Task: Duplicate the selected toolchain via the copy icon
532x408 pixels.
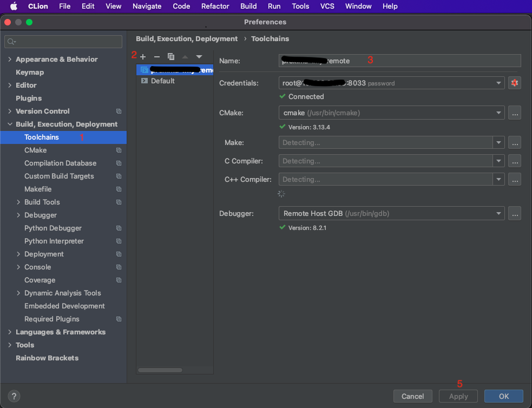Action: point(170,56)
